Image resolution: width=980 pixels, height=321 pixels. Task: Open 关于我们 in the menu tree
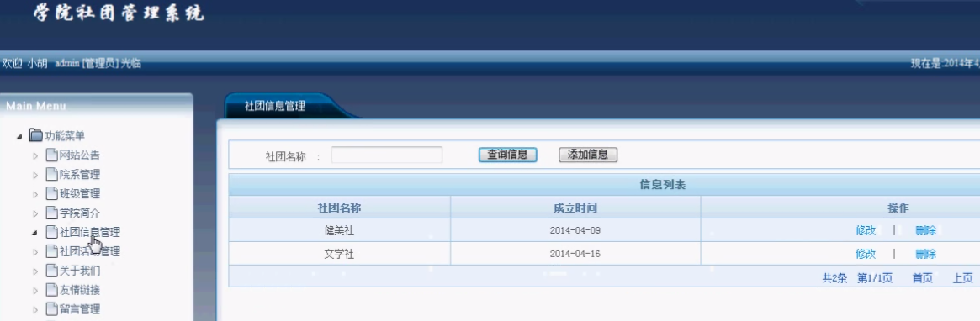[79, 271]
